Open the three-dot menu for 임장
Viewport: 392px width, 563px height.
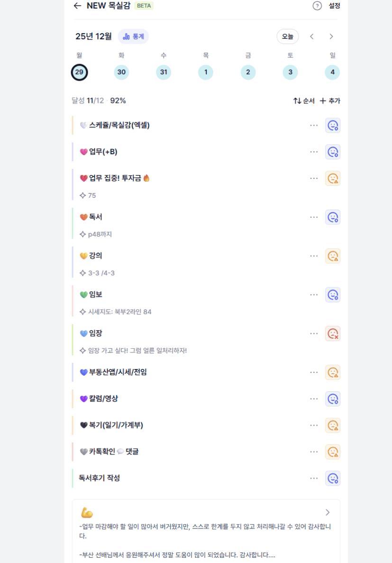click(314, 333)
